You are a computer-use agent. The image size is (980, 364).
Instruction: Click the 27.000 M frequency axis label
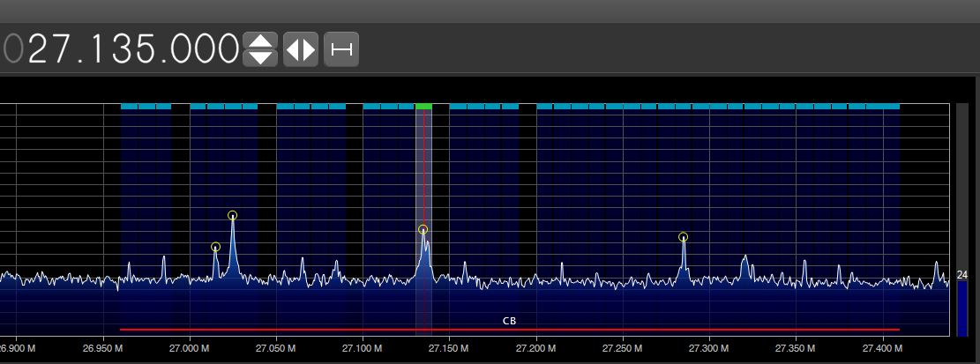point(189,346)
